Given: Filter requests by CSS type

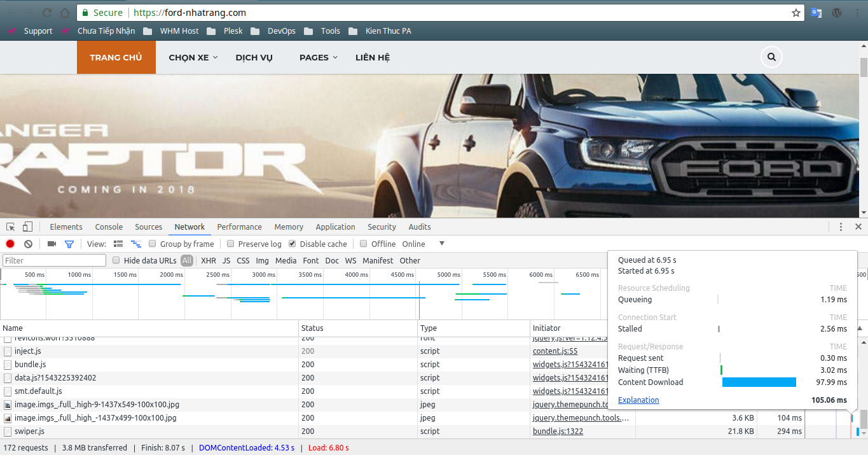Looking at the screenshot, I should pos(243,260).
